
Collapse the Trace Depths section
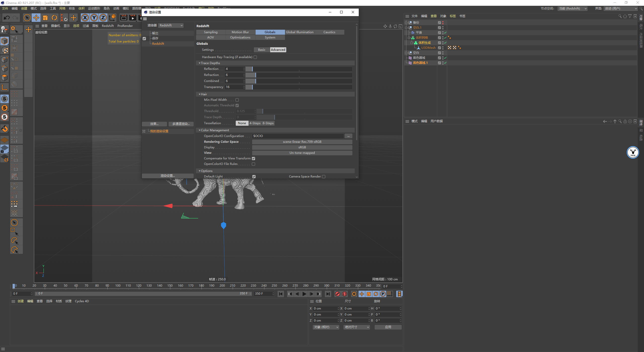(199, 63)
